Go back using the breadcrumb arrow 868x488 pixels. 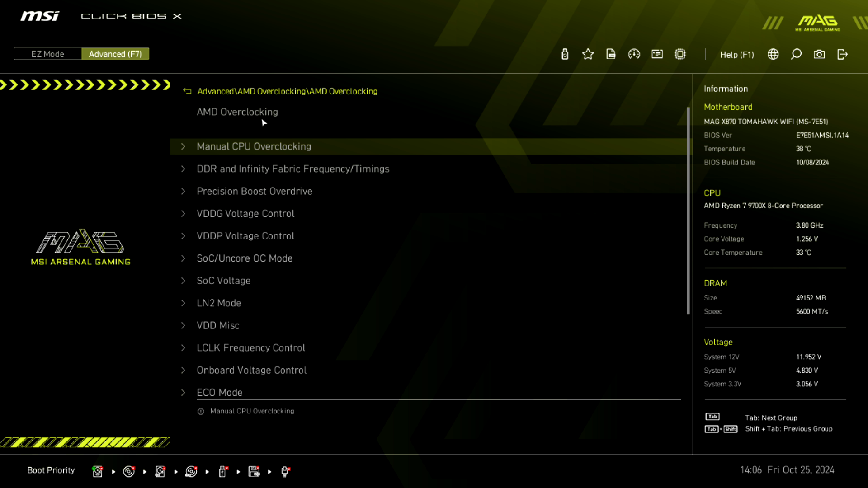point(187,91)
